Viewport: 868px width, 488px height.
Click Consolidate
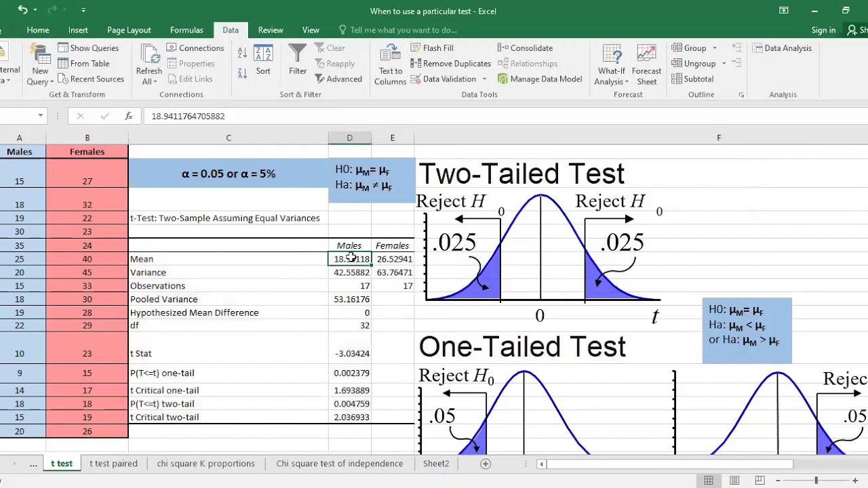click(525, 48)
